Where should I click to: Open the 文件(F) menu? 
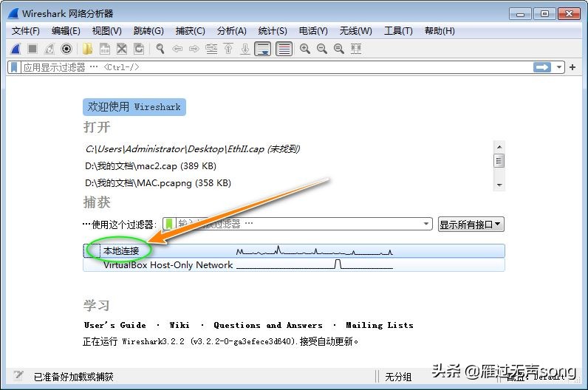tap(26, 31)
